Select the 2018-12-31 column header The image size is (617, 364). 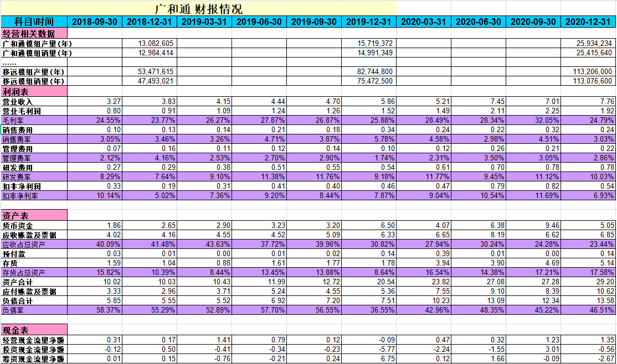150,22
